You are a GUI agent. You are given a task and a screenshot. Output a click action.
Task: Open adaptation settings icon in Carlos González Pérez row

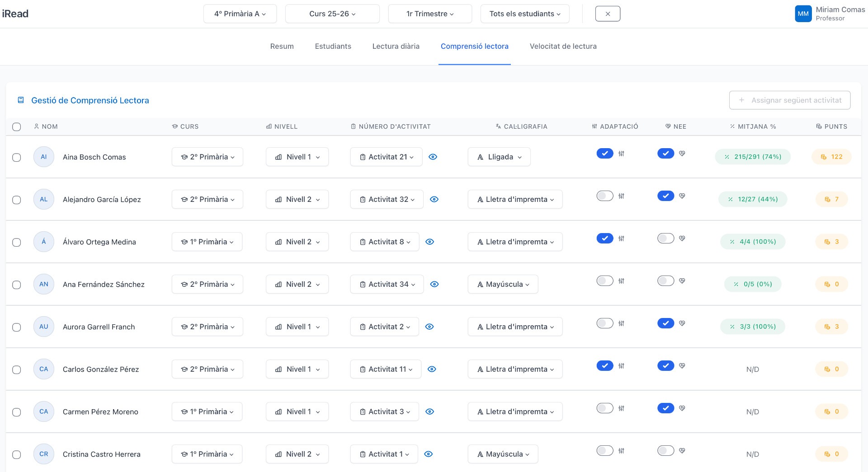(x=622, y=366)
